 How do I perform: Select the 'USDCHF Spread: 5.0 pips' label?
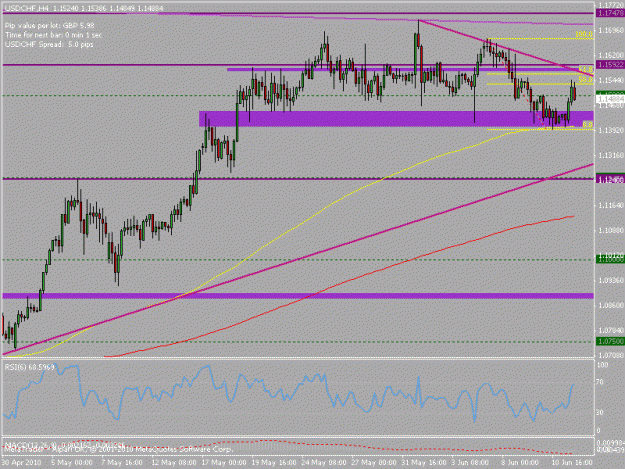[49, 44]
